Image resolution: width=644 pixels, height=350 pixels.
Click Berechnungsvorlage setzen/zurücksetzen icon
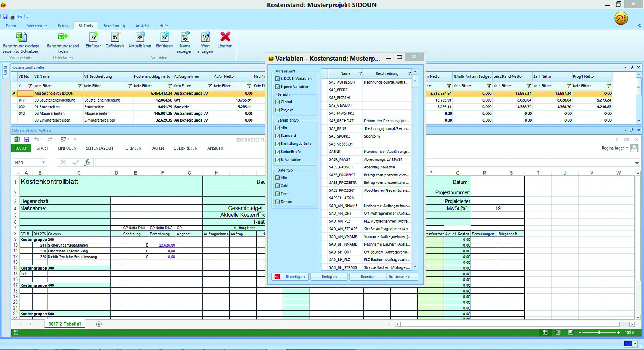(x=21, y=37)
